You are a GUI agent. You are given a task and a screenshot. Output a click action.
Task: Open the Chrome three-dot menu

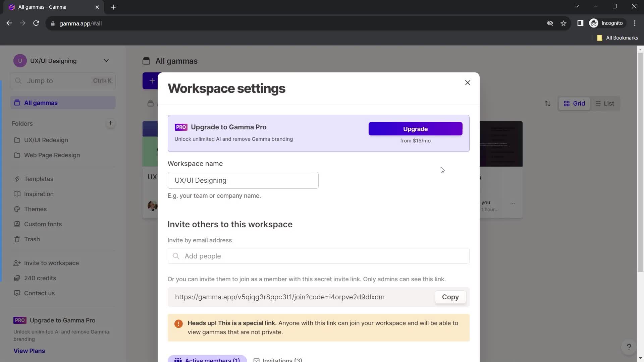(635, 23)
